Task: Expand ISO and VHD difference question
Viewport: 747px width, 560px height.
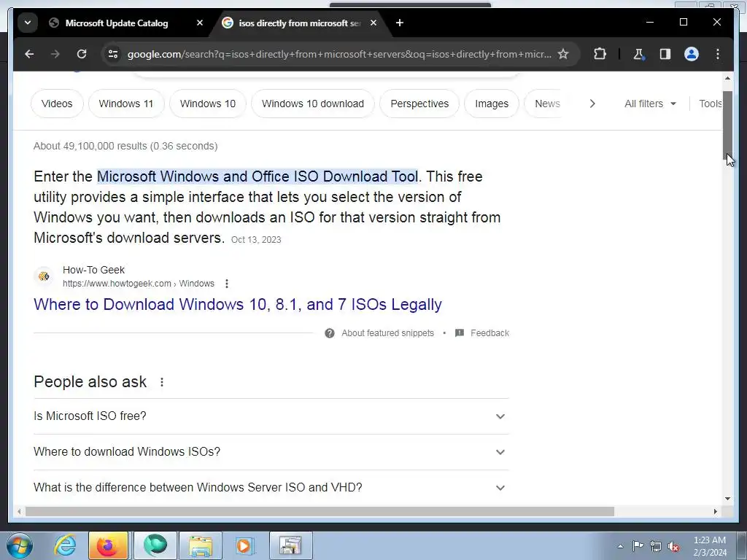Action: point(271,488)
